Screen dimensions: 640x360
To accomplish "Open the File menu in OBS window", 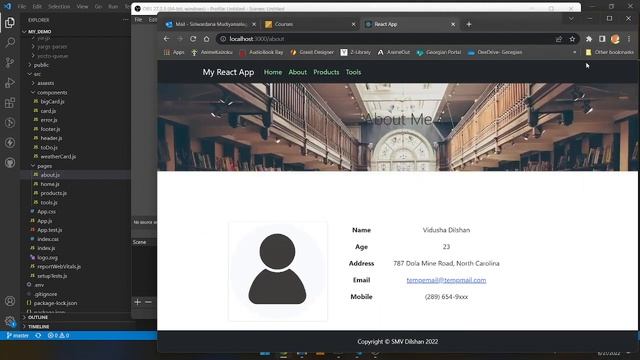I will tap(138, 20).
